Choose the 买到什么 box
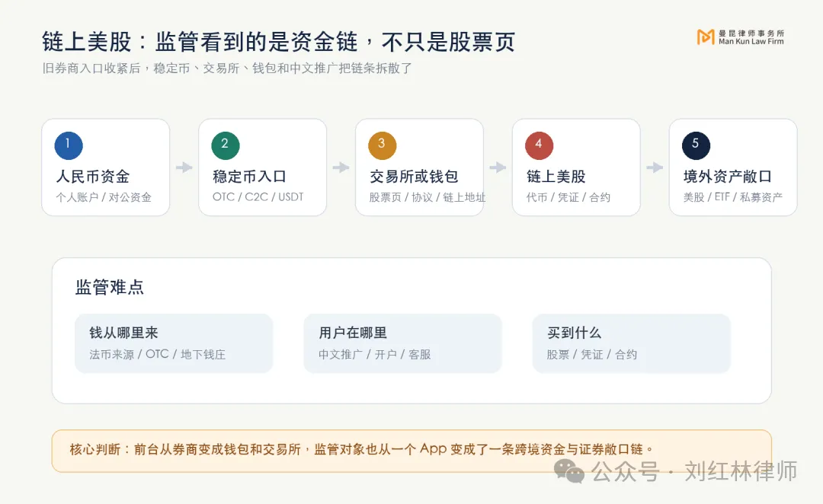The width and height of the screenshot is (823, 504). click(x=632, y=343)
